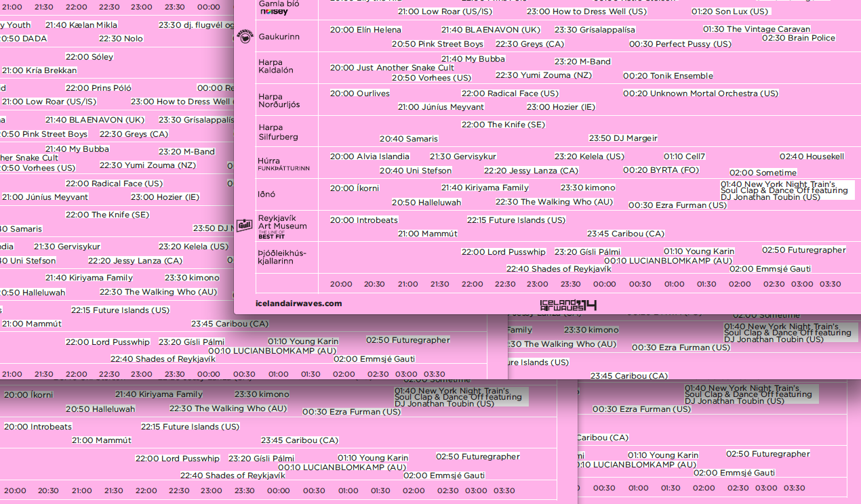
Task: Open the icelandairwaves.com link
Action: click(299, 303)
